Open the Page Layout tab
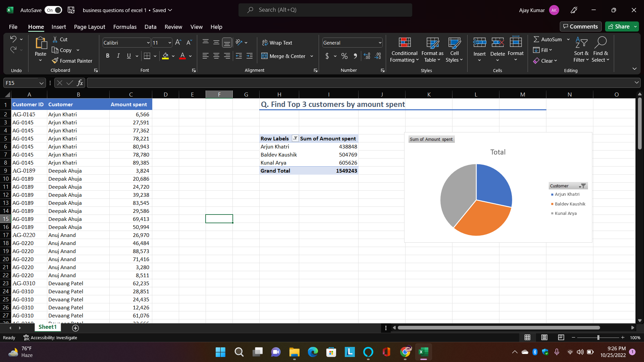The width and height of the screenshot is (644, 362). click(89, 27)
